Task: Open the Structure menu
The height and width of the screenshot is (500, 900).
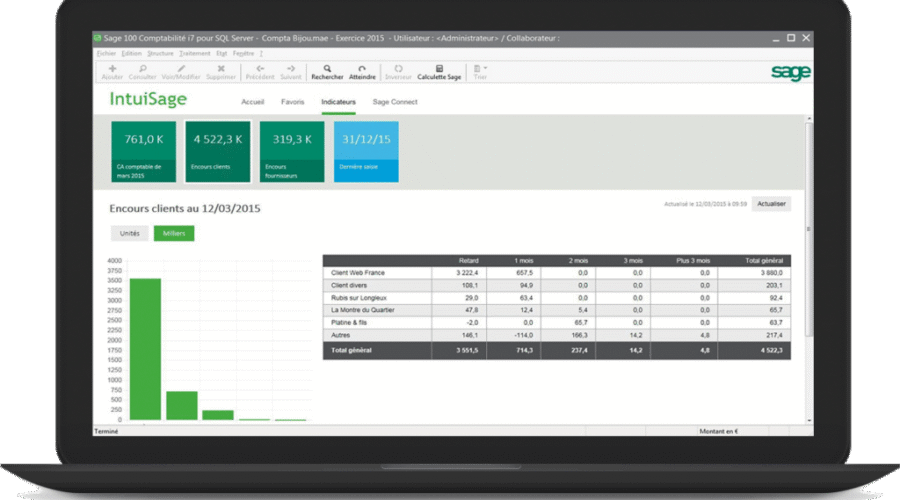Action: coord(160,53)
